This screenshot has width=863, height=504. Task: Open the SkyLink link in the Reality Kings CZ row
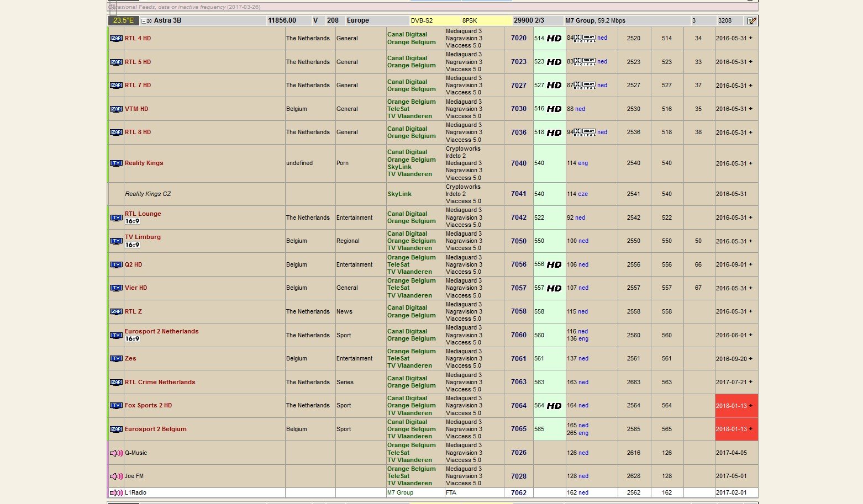pos(399,194)
